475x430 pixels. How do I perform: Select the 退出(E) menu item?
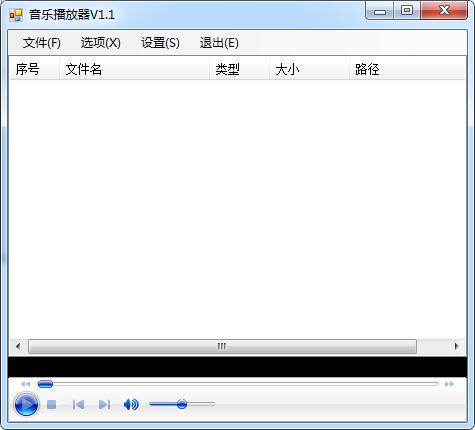219,43
